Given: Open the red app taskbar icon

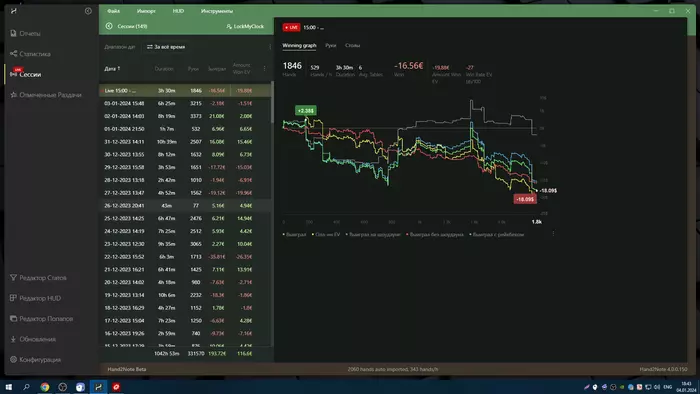Looking at the screenshot, I should tap(116, 387).
